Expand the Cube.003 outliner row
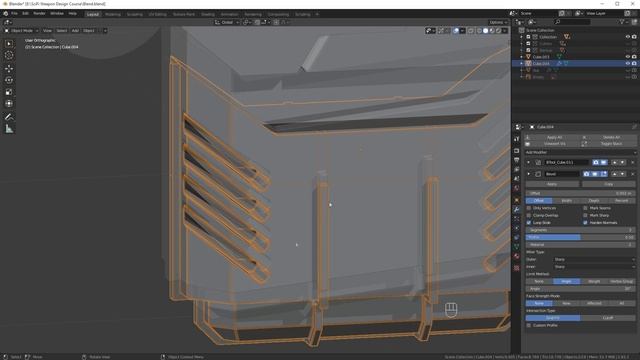 522,57
